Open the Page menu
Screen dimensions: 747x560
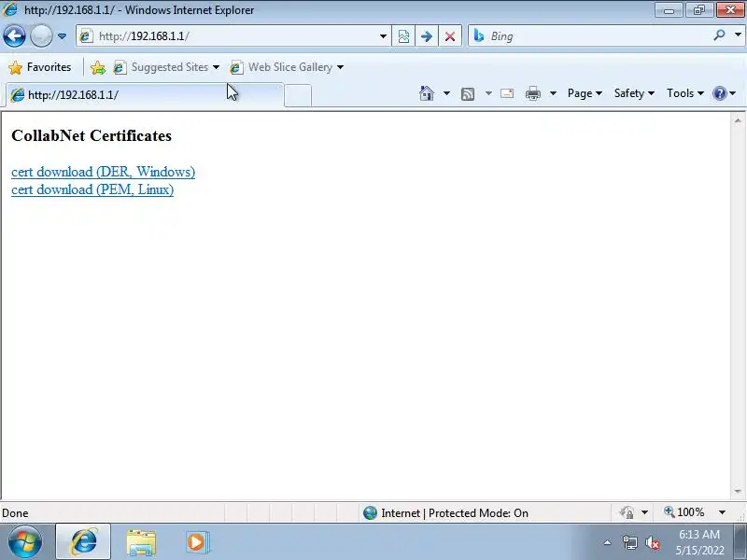pyautogui.click(x=585, y=93)
